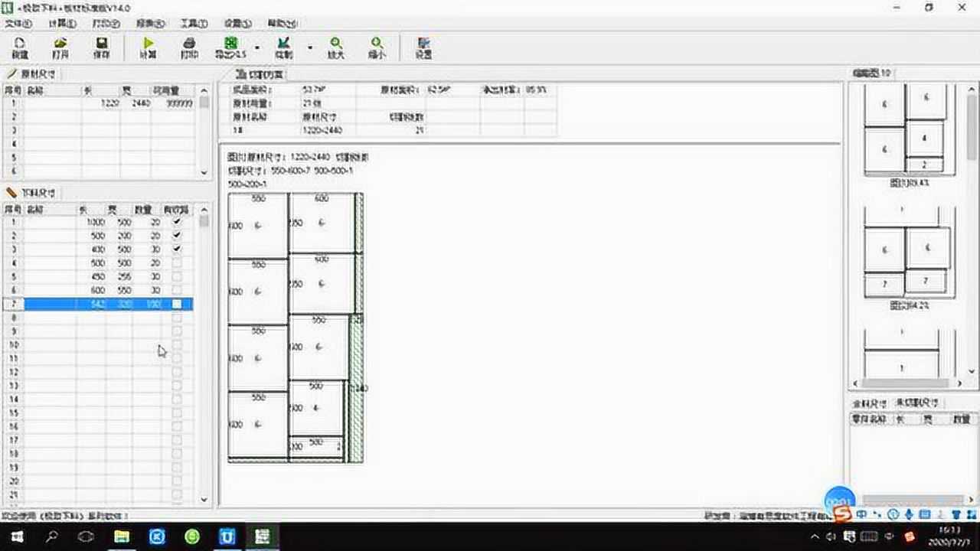
Task: Open the File (文件) menu
Action: 18,24
